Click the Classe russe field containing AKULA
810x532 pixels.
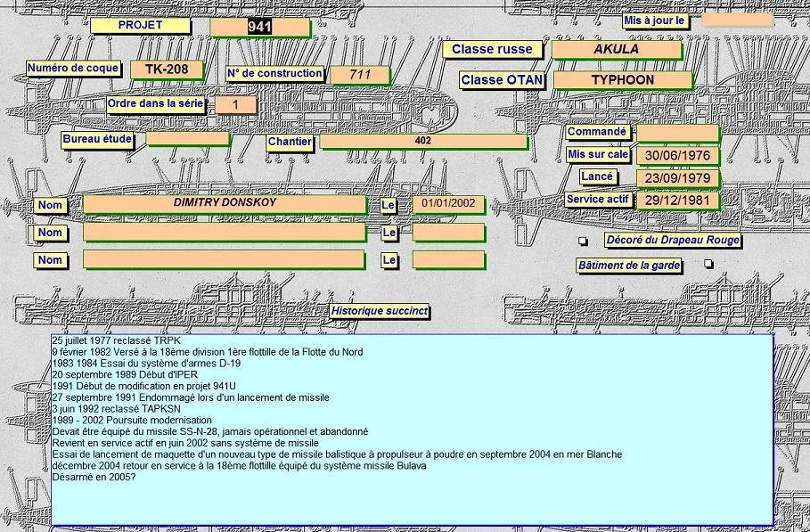pyautogui.click(x=616, y=50)
